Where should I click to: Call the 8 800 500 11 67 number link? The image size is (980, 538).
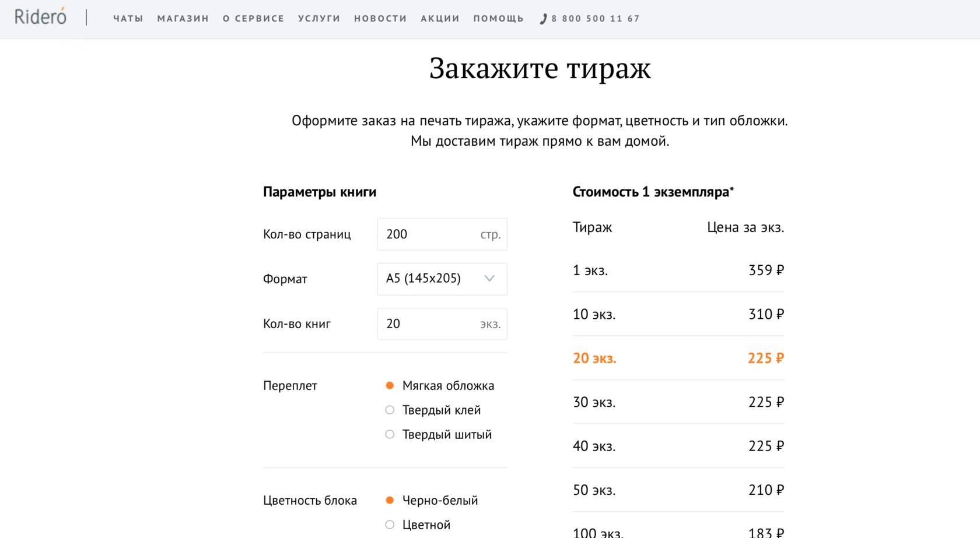point(596,19)
